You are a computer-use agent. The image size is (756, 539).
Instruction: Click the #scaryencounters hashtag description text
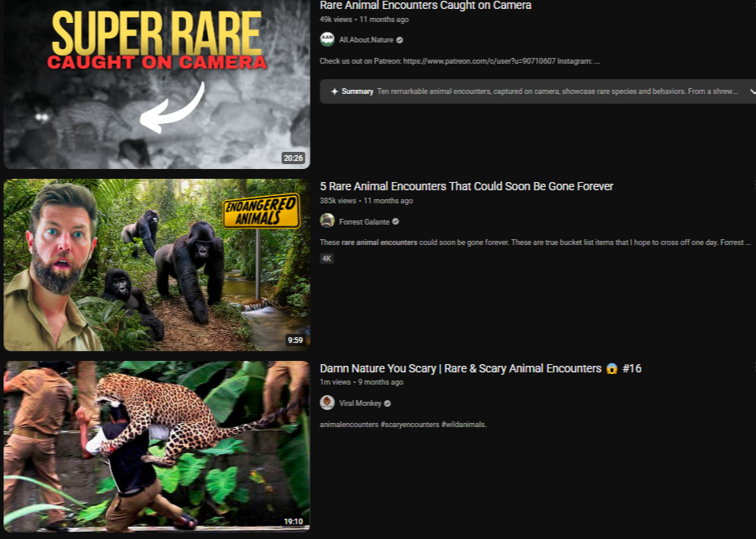pos(409,425)
